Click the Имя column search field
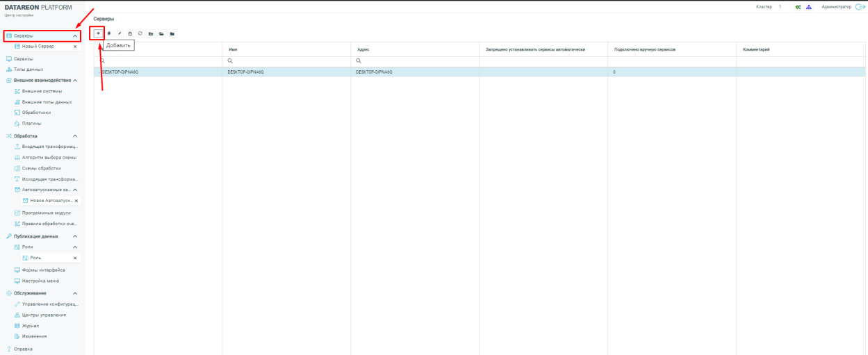 287,61
